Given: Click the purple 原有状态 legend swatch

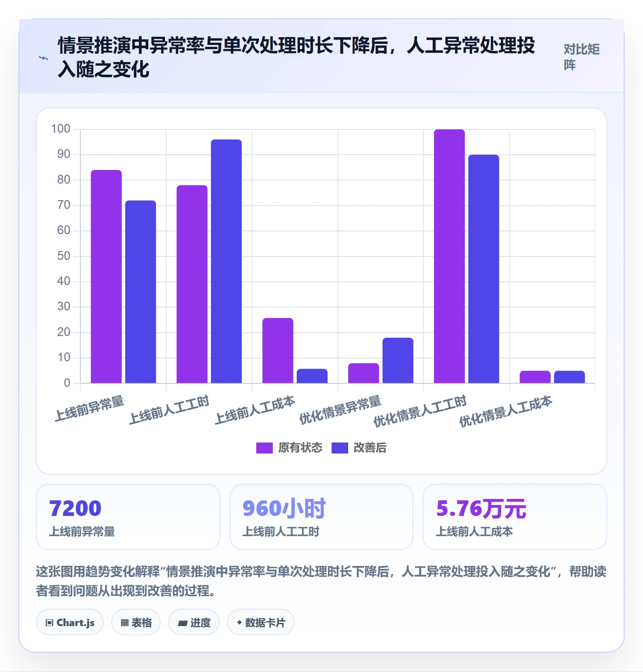Looking at the screenshot, I should click(265, 448).
